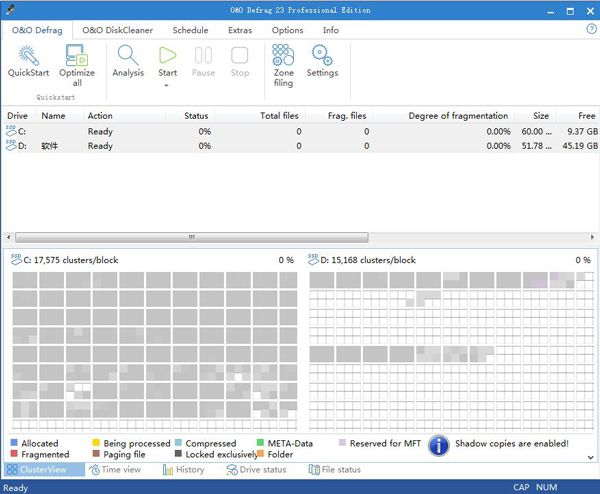Screen dimensions: 600x494
Task: Sort by the Drive column header
Action: (18, 116)
